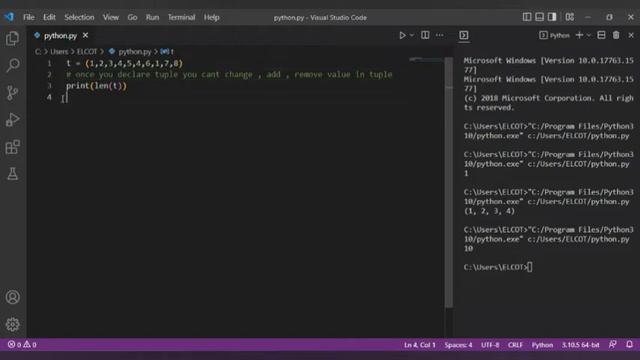Run the Python file with play button
Image resolution: width=640 pixels, height=360 pixels.
(402, 36)
